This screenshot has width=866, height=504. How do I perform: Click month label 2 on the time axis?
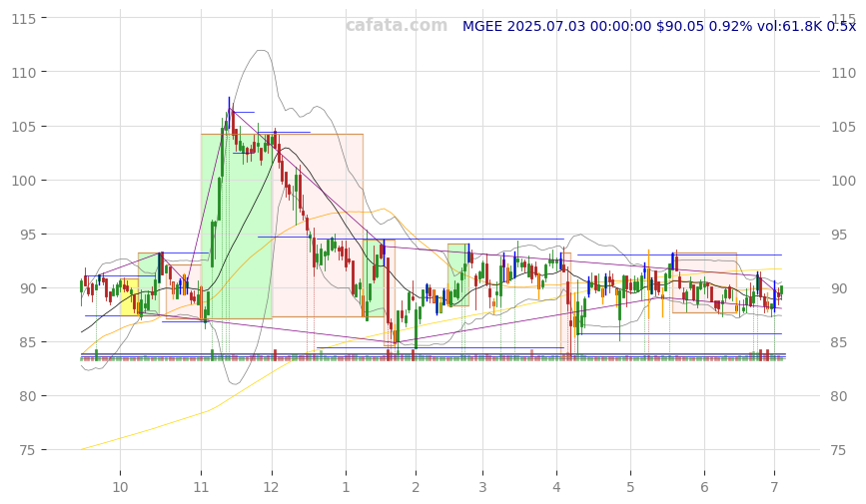[x=416, y=487]
